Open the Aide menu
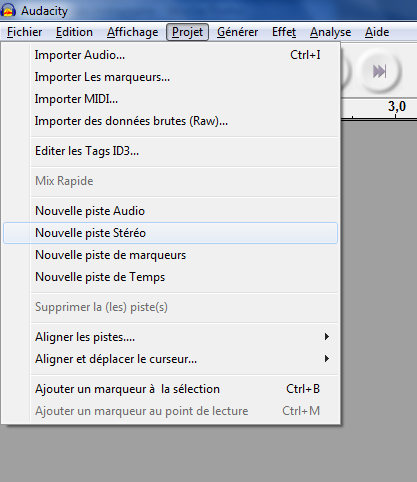 point(377,32)
